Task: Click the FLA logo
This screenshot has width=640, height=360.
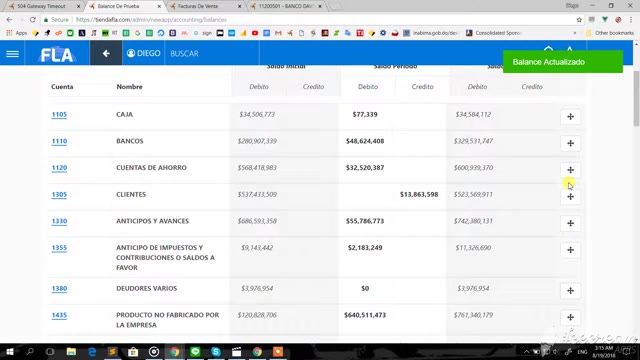Action: [57, 54]
